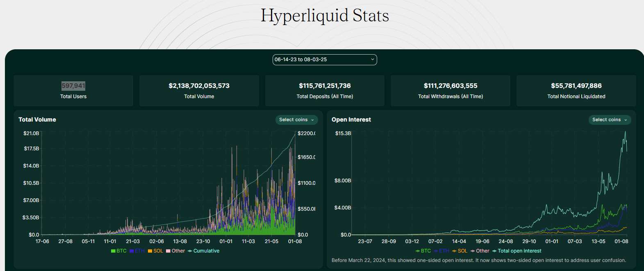Click the Total Notional Liquidated label
Viewport: 644px width, 271px height.
coord(576,96)
